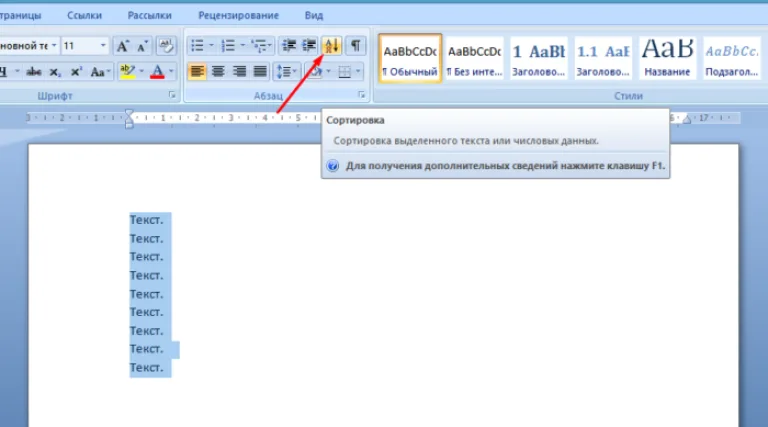Toggle superscript formatting

(76, 72)
